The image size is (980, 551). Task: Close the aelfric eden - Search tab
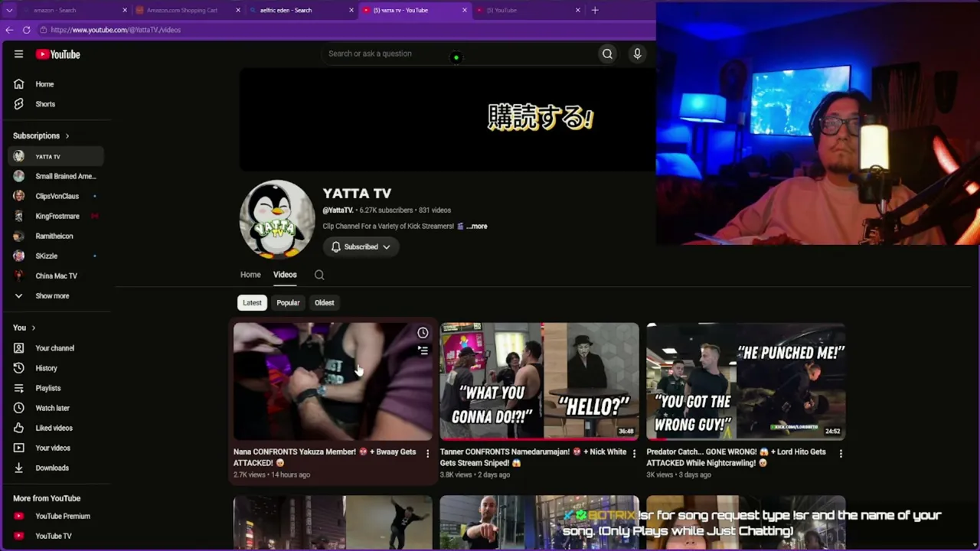coord(351,10)
